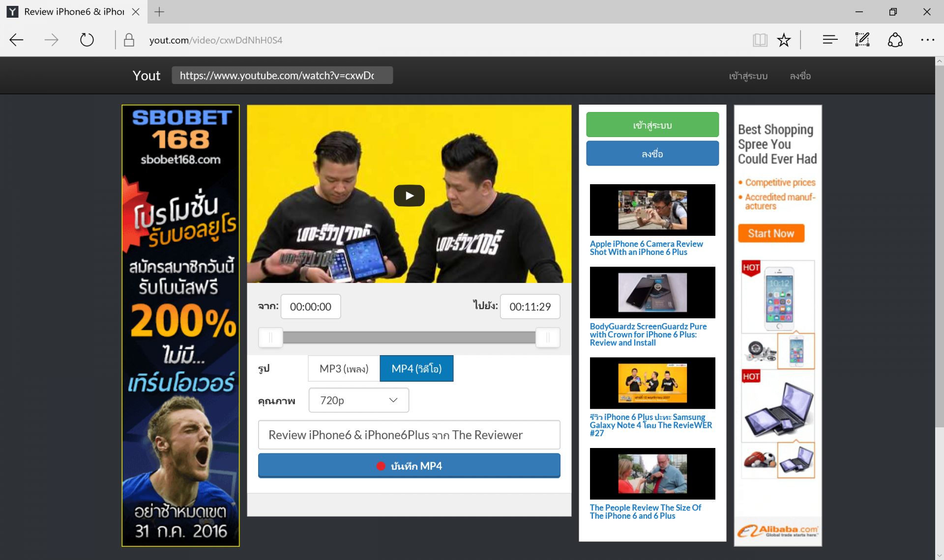Click the green sign-in button
The image size is (944, 560).
[x=652, y=125]
